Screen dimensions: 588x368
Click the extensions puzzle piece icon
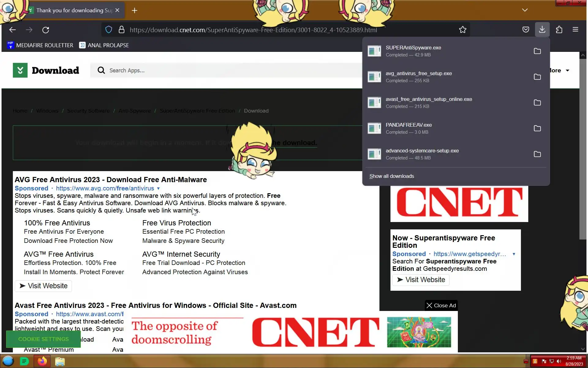559,29
